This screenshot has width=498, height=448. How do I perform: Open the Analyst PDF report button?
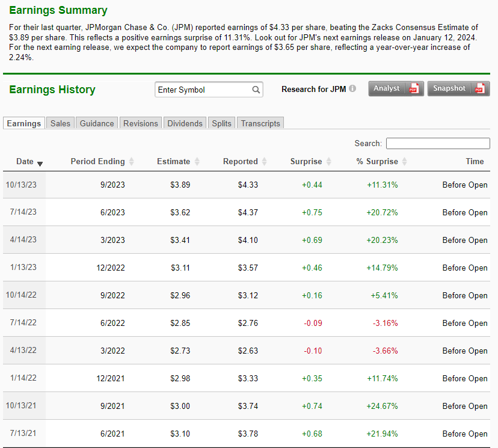tap(396, 88)
